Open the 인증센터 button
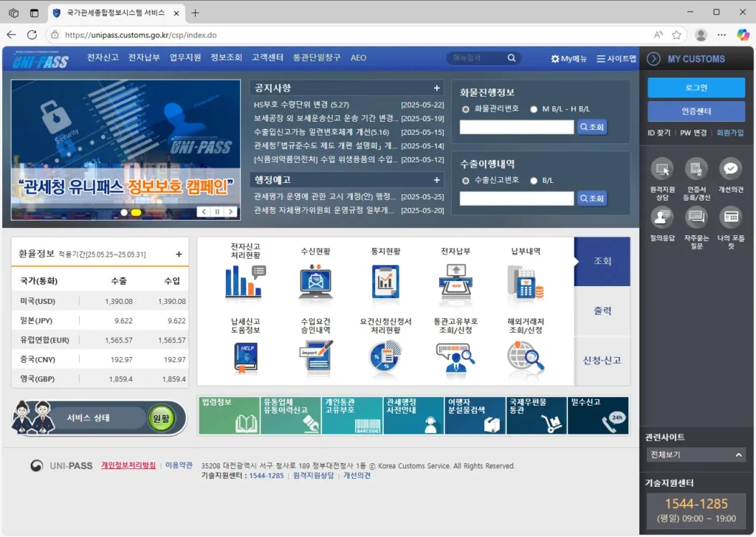756x537 pixels. click(x=696, y=111)
